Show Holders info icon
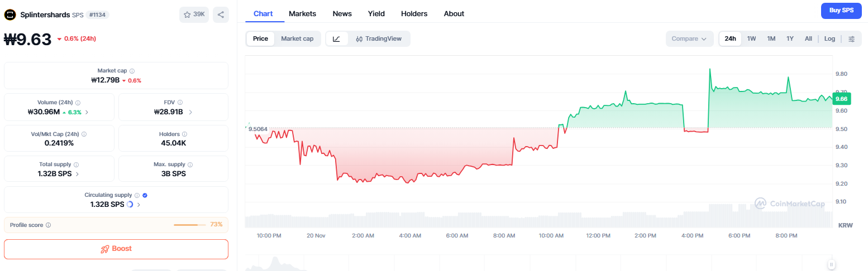868x271 pixels. 185,134
